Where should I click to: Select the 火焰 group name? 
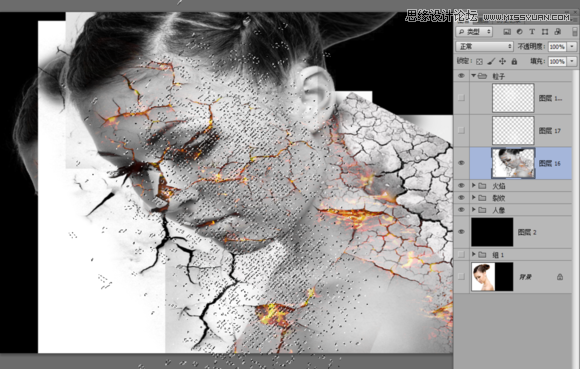pos(498,186)
